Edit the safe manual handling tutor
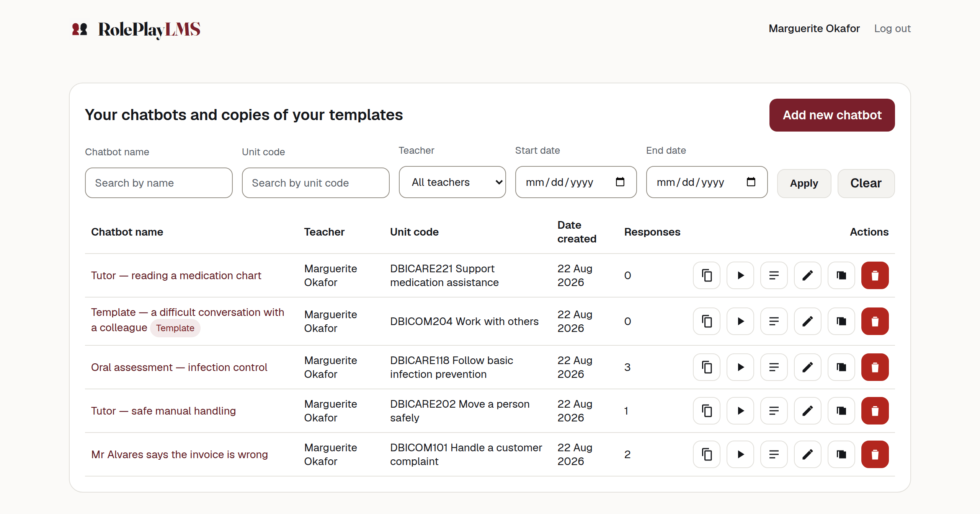This screenshot has width=980, height=514. coord(808,411)
